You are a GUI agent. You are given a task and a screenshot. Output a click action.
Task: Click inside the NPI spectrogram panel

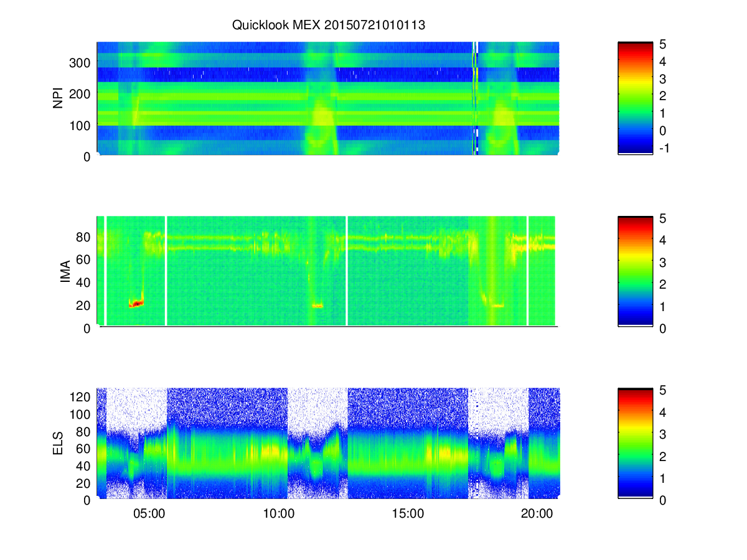[328, 98]
